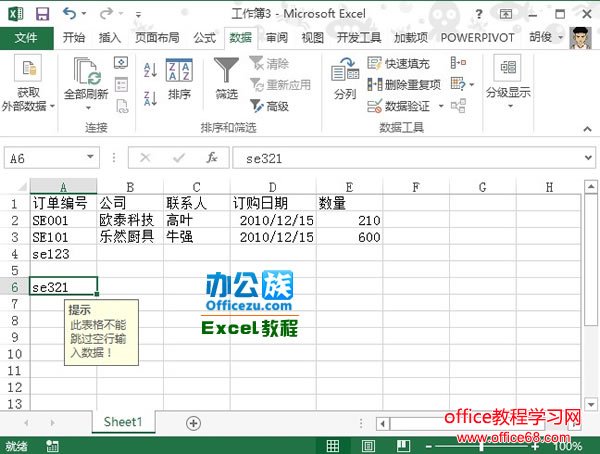Open the Undo history dropdown arrow
600x454 pixels.
(84, 14)
